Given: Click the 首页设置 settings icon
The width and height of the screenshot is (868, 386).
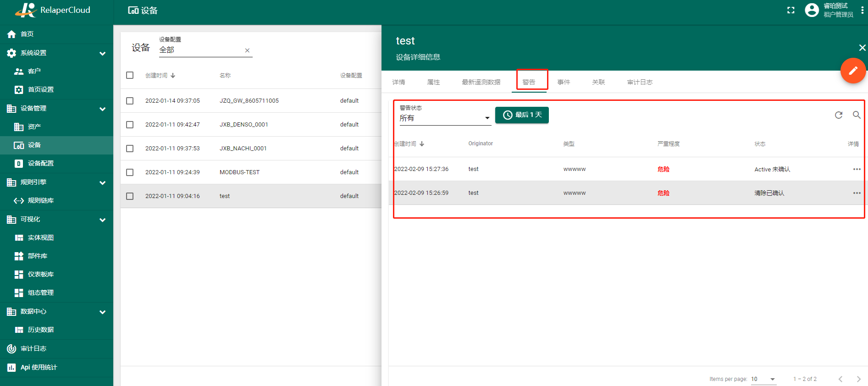Looking at the screenshot, I should 19,89.
